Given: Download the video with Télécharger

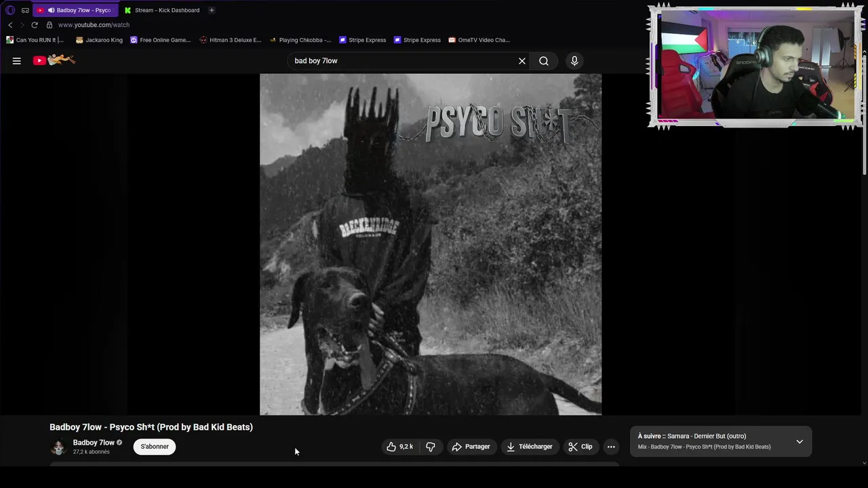Looking at the screenshot, I should pyautogui.click(x=529, y=447).
